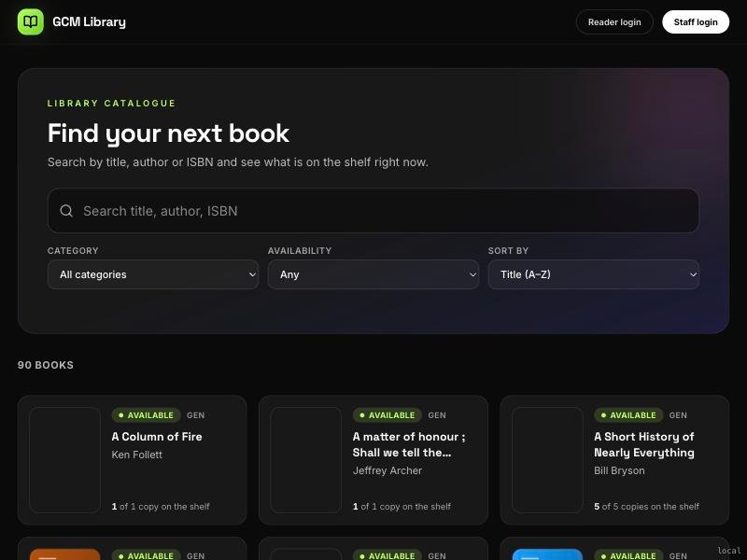Open the Staff login page
747x560 pixels.
[x=696, y=21]
